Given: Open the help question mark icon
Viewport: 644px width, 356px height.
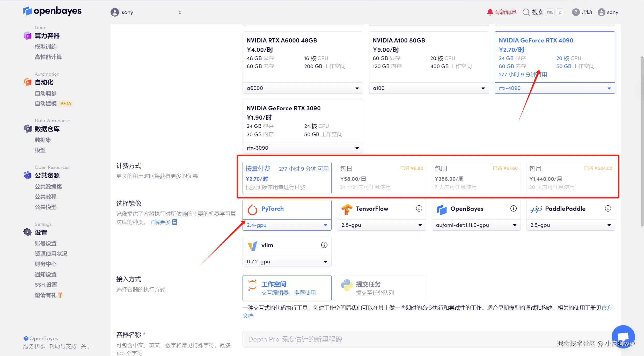Looking at the screenshot, I should 575,12.
